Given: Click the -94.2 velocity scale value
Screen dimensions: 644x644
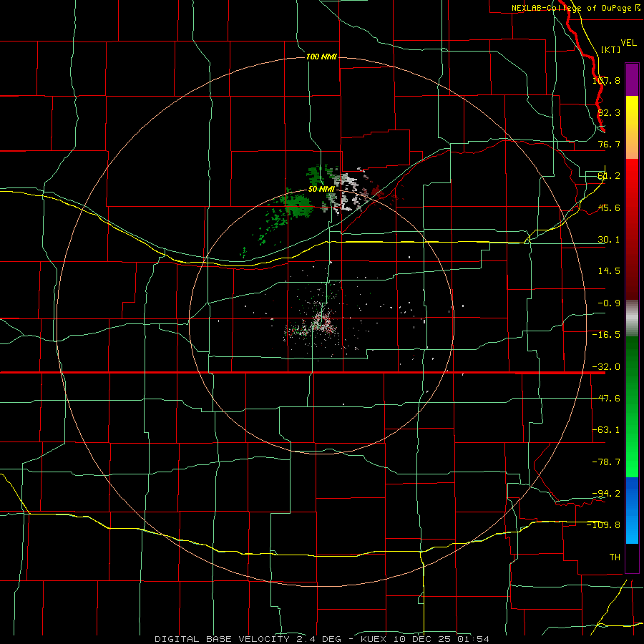Looking at the screenshot, I should [x=606, y=493].
